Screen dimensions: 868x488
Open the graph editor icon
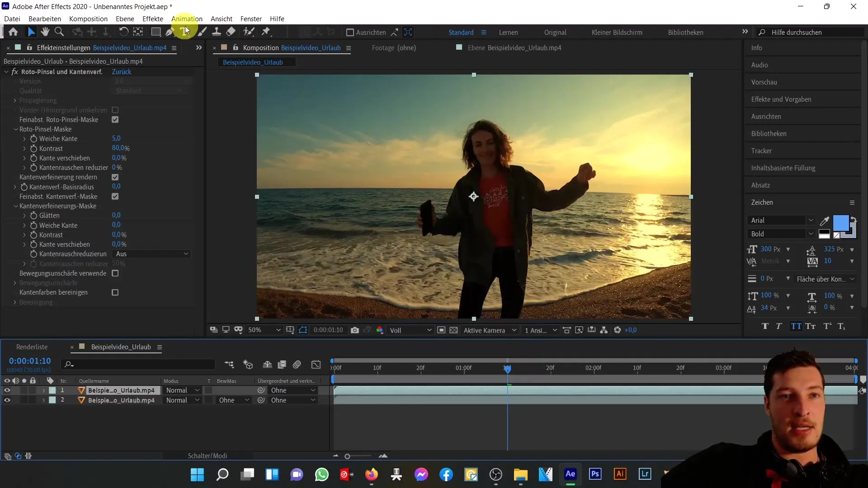(316, 364)
